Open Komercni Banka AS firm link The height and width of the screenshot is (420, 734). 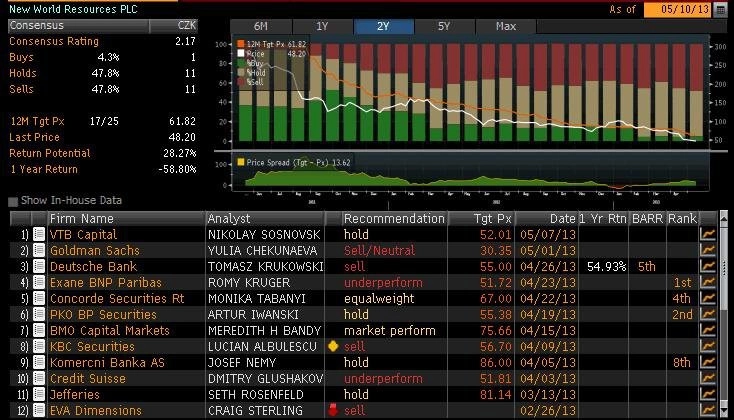tap(107, 362)
